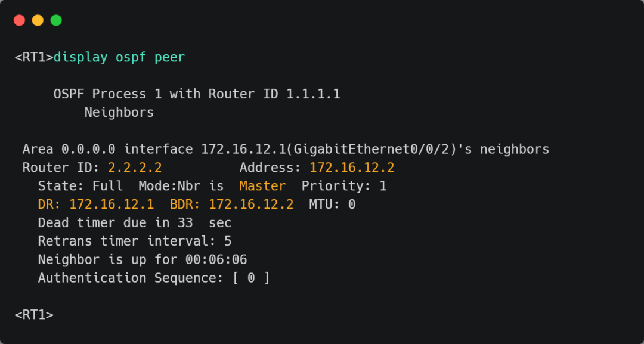Click the Dead timer due in 33 sec line
This screenshot has width=644, height=344.
[x=135, y=223]
